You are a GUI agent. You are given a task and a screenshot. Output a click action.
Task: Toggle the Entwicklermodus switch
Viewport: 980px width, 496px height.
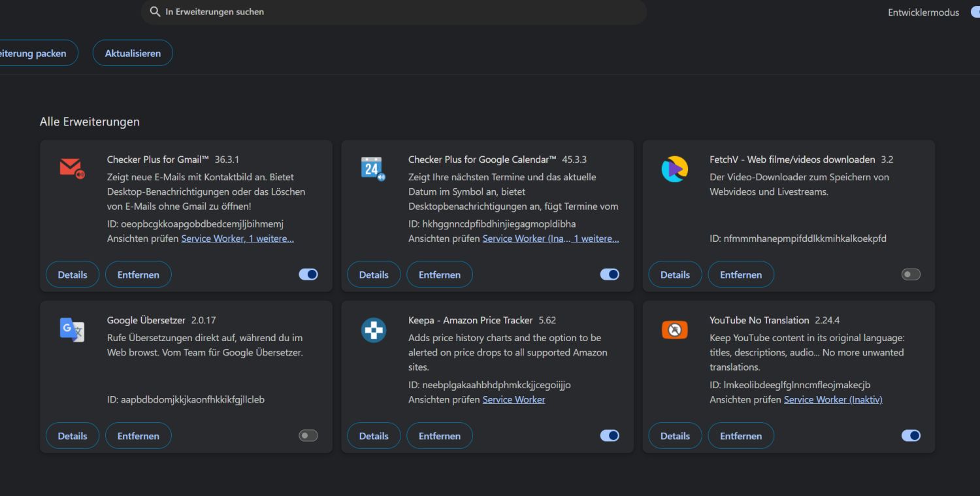coord(975,12)
